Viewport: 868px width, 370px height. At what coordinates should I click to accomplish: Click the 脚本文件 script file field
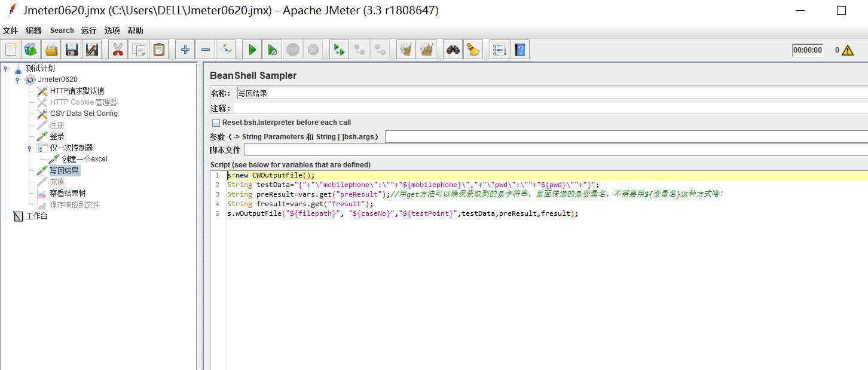[555, 150]
